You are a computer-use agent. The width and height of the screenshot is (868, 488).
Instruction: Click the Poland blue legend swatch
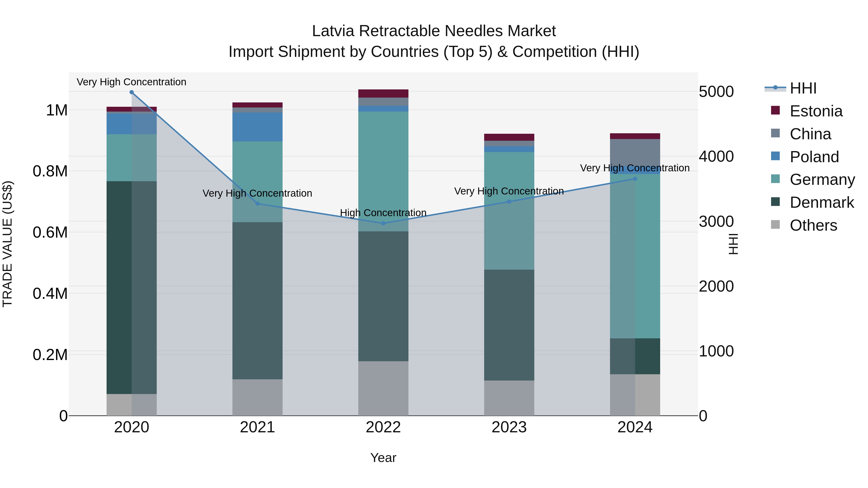775,156
